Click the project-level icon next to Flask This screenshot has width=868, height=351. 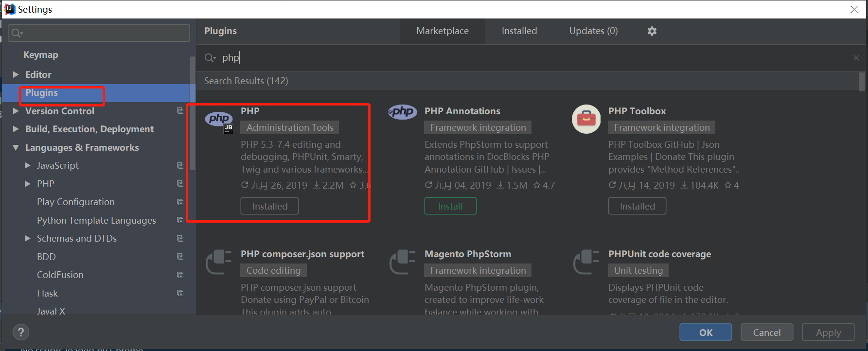[x=180, y=293]
